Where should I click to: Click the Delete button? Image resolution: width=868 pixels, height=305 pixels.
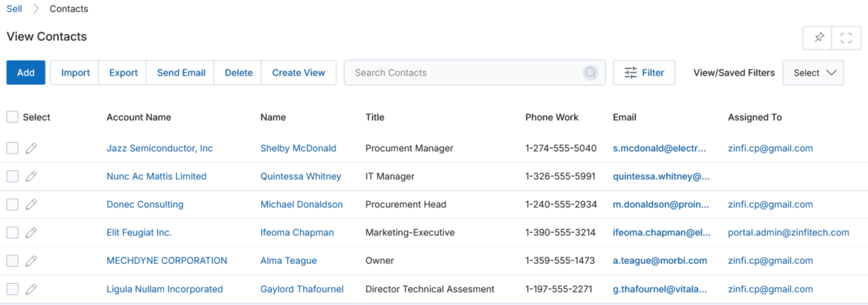(x=238, y=73)
